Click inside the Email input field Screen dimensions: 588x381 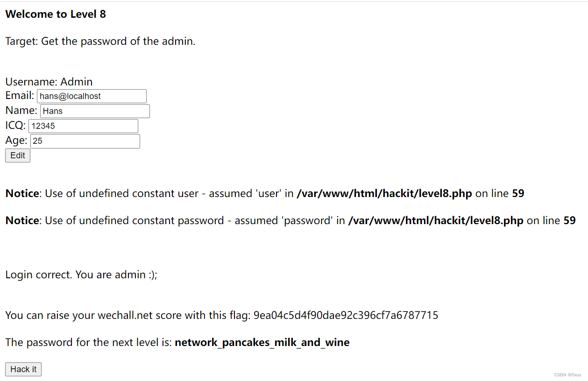click(92, 96)
